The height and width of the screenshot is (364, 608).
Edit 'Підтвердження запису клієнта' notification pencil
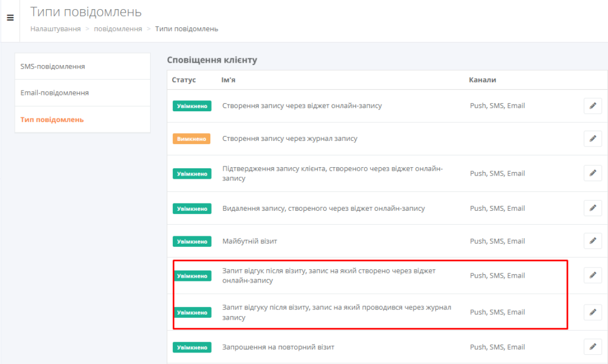[x=592, y=173]
